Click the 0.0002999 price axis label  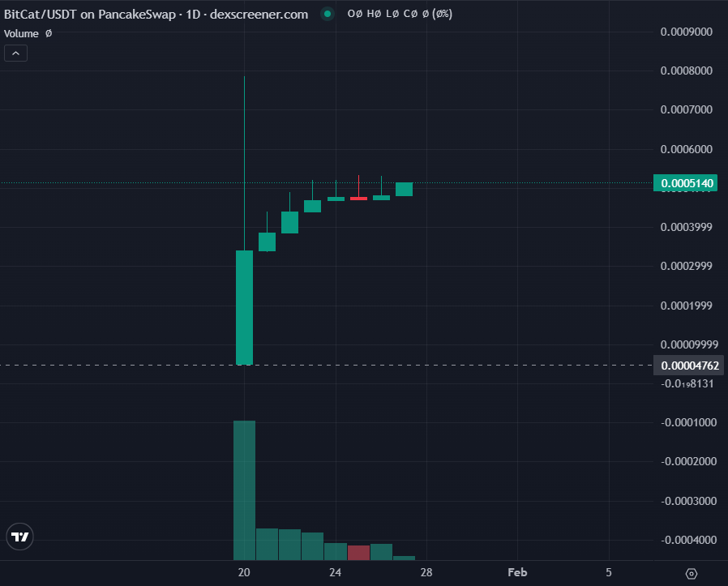click(686, 266)
